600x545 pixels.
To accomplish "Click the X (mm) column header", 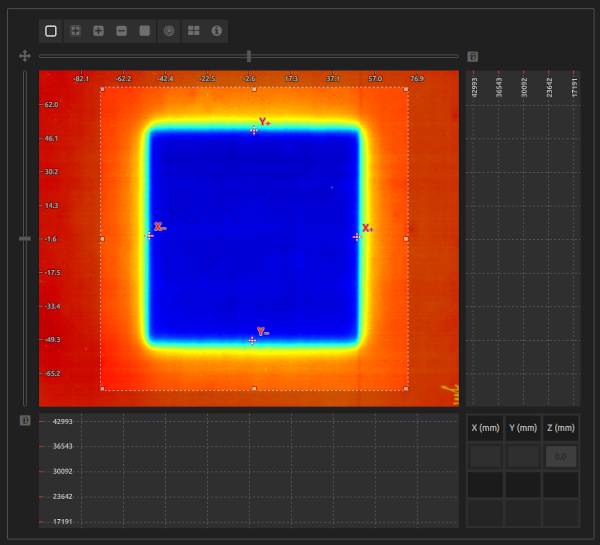I will click(x=485, y=428).
